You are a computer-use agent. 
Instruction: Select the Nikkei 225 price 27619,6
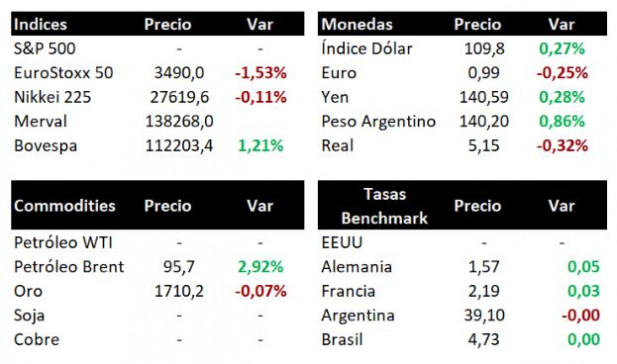tap(179, 97)
